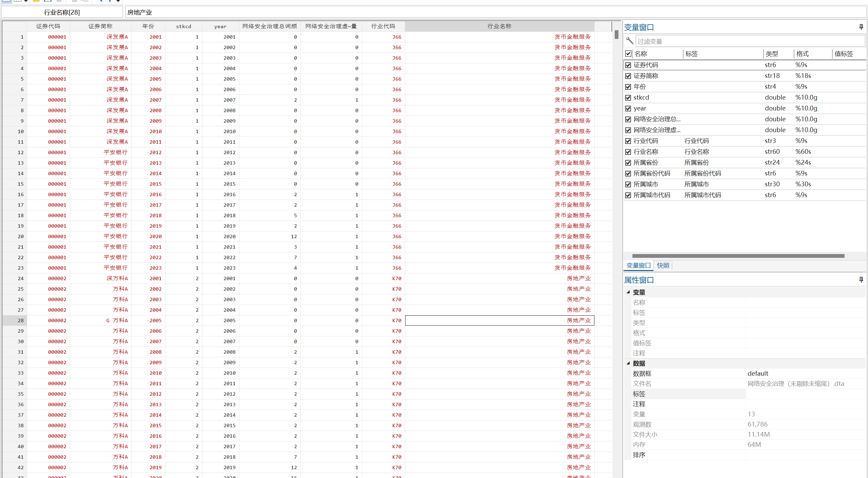Viewport: 868px width, 478px height.
Task: Toggle the select-all variables checkbox
Action: click(628, 54)
